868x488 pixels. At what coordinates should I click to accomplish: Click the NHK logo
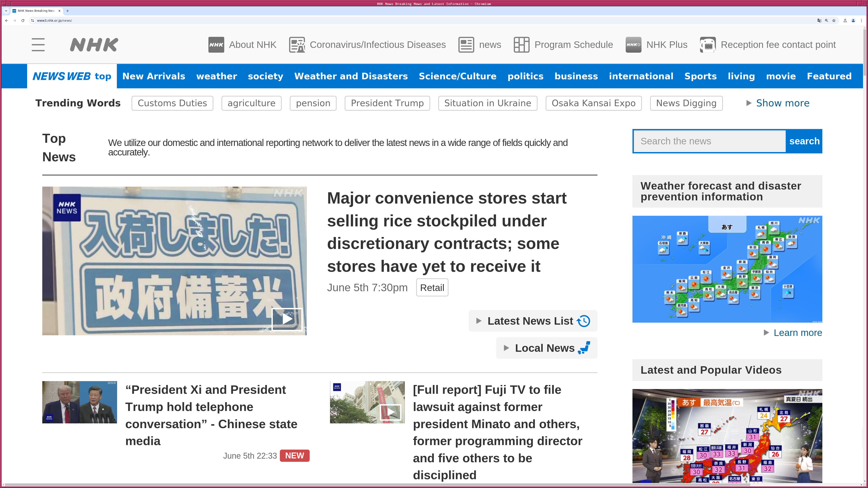94,45
